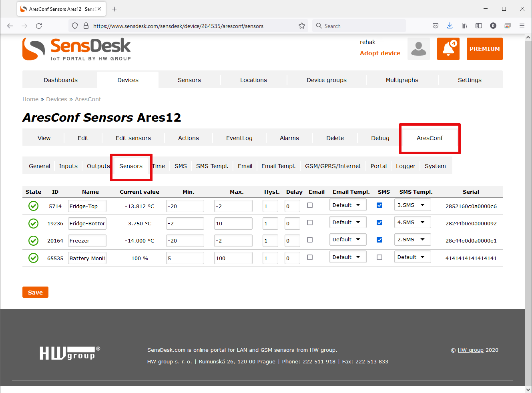Uncheck SMS checkbox for Fridge-Bottom
532x393 pixels.
pyautogui.click(x=379, y=223)
